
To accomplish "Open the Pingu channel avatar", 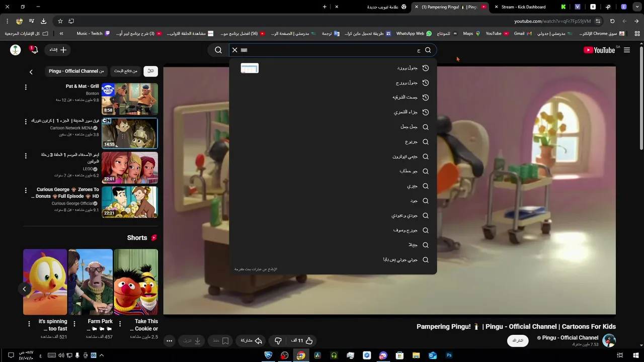I will tap(609, 340).
